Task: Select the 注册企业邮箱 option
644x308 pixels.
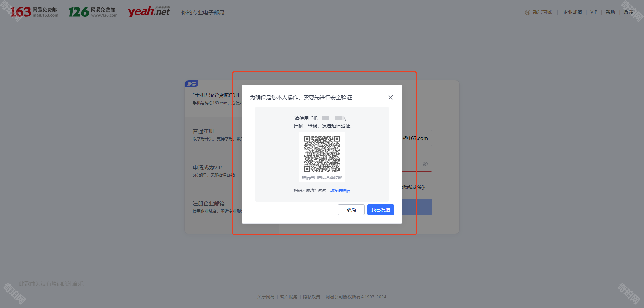Action: click(x=208, y=204)
